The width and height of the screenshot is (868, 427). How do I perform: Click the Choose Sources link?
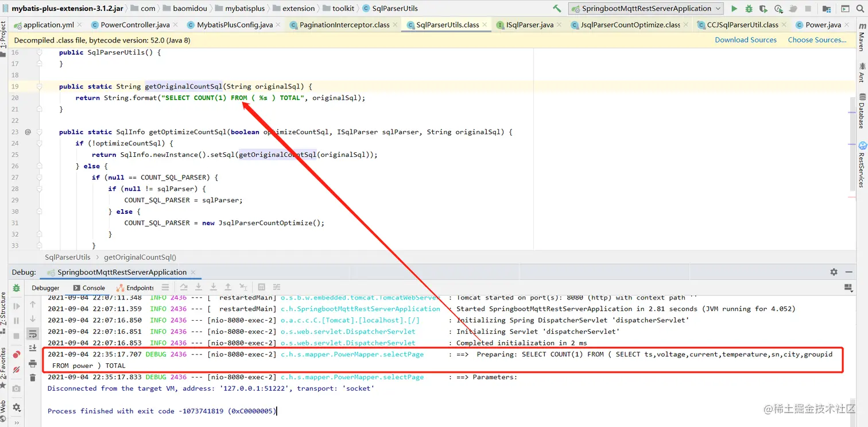(x=817, y=40)
